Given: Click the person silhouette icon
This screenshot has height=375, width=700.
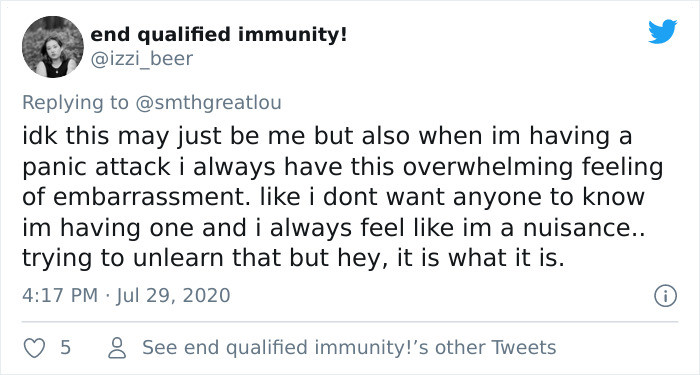Looking at the screenshot, I should [117, 348].
